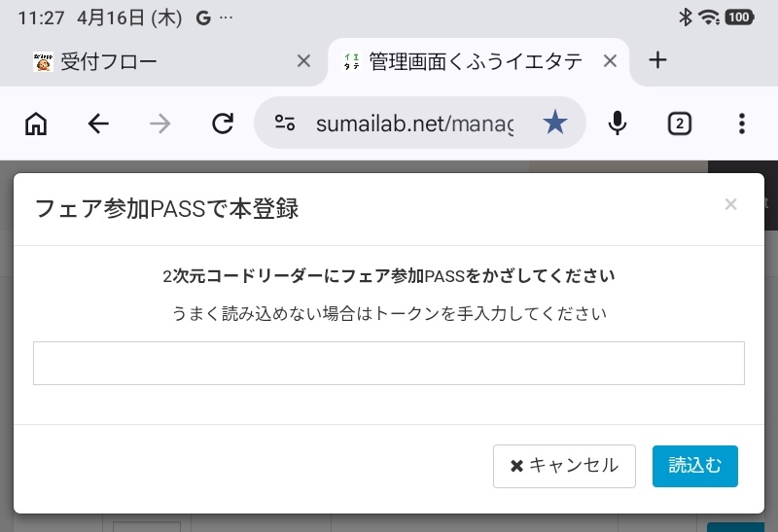Tap the browser home icon
The height and width of the screenshot is (532, 778).
(x=36, y=124)
